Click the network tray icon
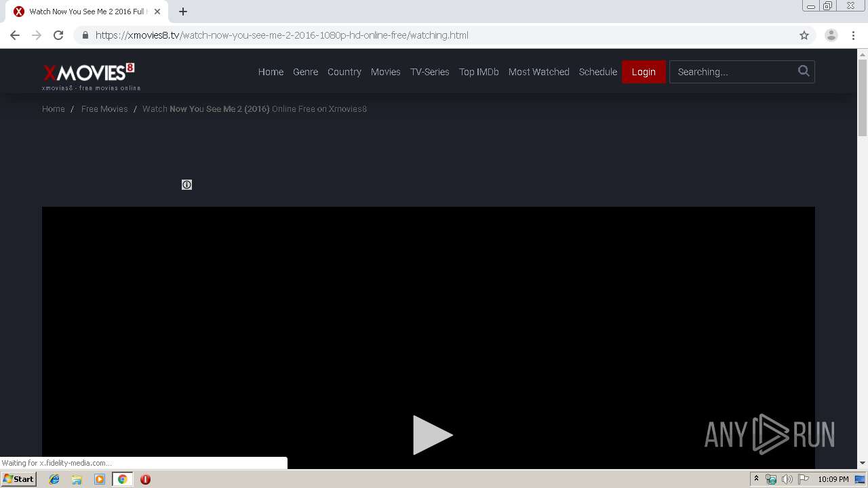This screenshot has width=868, height=488. click(771, 479)
